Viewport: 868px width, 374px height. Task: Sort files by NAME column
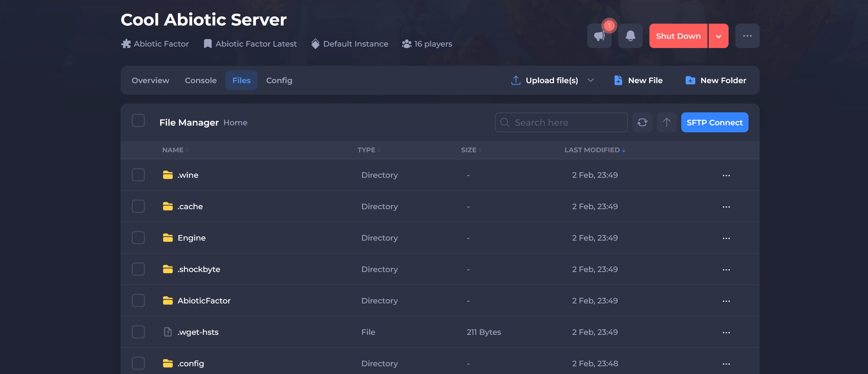click(x=176, y=150)
